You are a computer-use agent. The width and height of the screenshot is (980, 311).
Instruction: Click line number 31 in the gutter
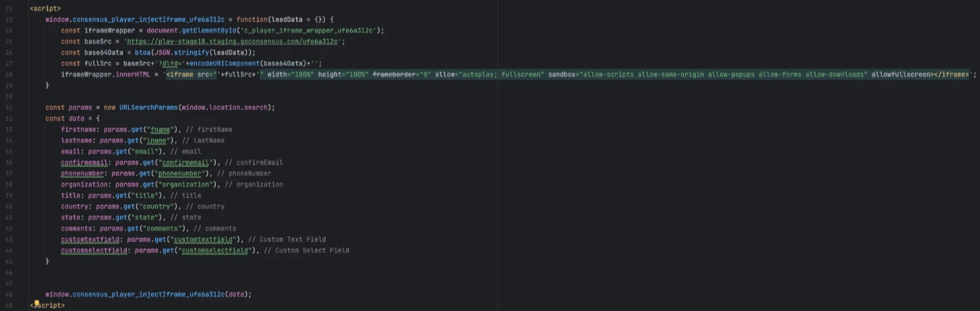click(8, 107)
